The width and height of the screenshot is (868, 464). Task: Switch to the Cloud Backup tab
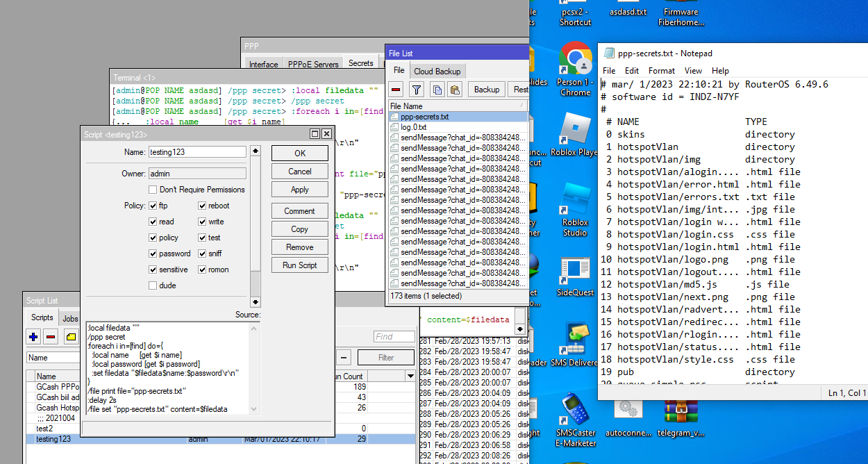(x=437, y=72)
